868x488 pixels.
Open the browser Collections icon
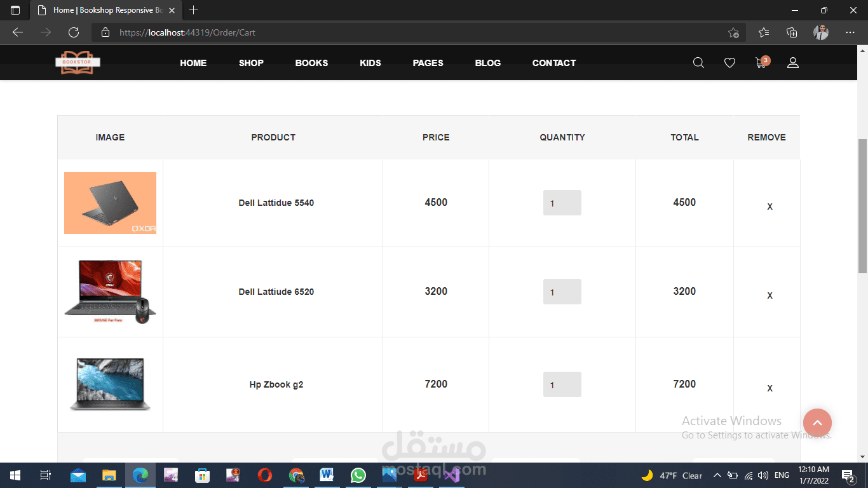coord(792,32)
